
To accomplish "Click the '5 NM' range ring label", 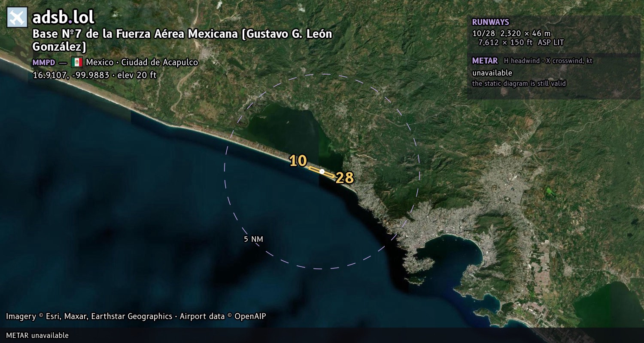I will 253,239.
